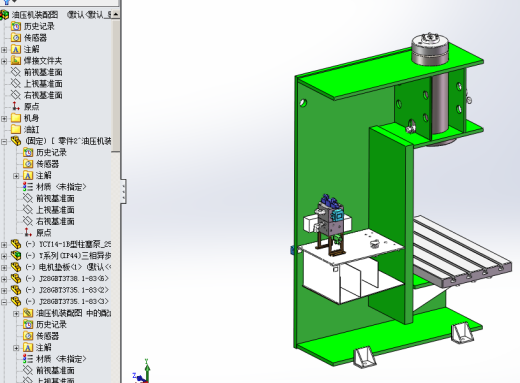Expand the top-level 注解 node
The width and height of the screenshot is (520, 383).
pyautogui.click(x=4, y=50)
